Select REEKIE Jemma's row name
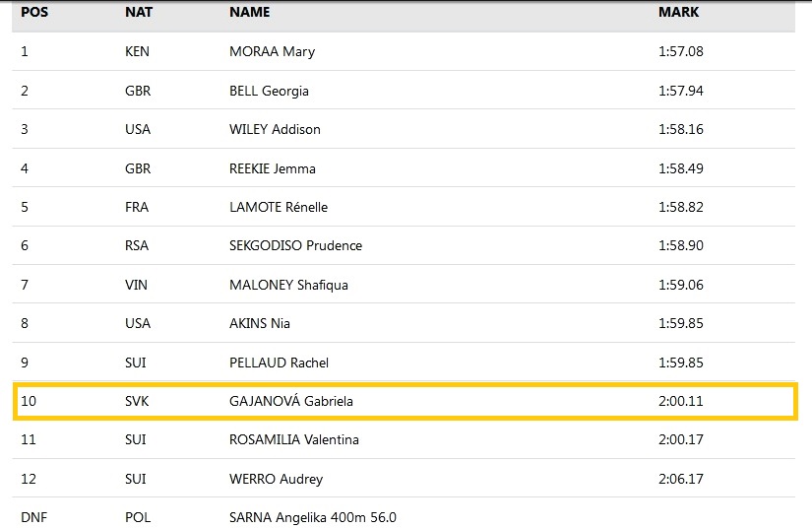Viewport: 812px width, 528px height. click(273, 168)
